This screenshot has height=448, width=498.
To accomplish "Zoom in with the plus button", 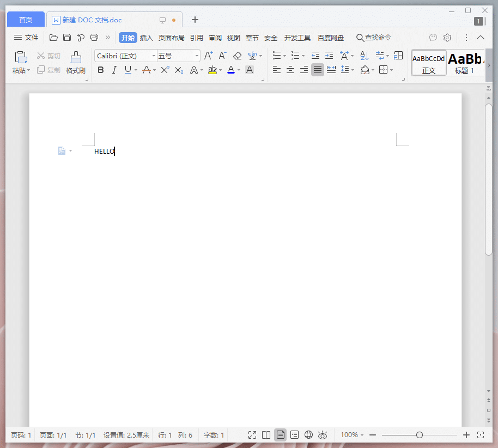I will pyautogui.click(x=466, y=435).
